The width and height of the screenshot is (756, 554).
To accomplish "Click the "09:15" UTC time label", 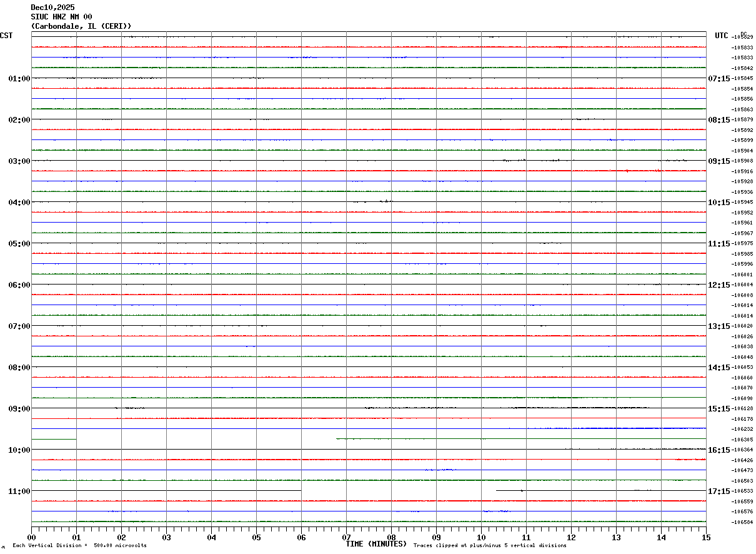I will pos(719,161).
